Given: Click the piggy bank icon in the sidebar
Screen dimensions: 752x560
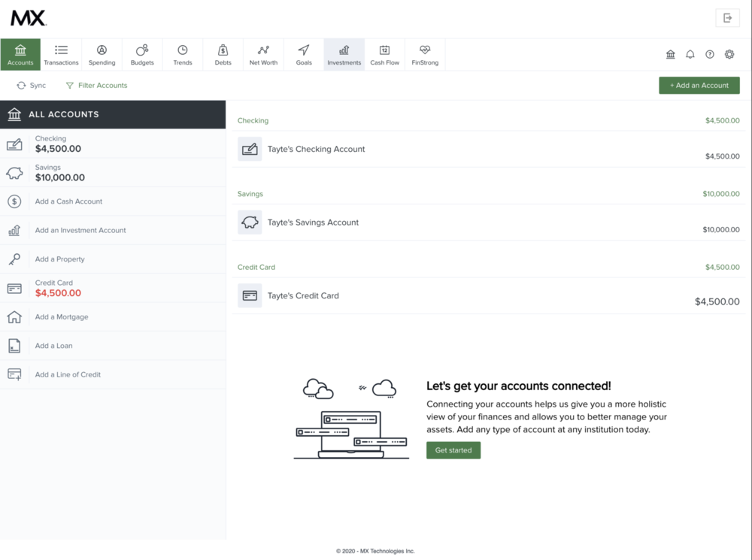Looking at the screenshot, I should pos(14,173).
